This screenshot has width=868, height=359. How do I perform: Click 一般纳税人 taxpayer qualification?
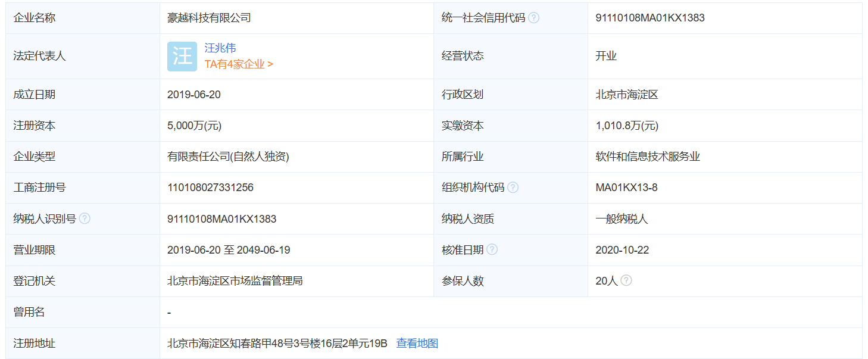click(622, 218)
